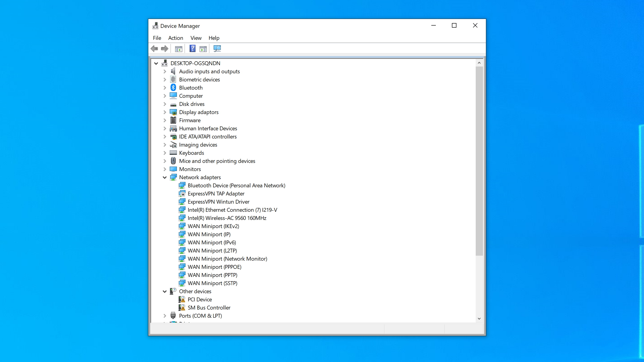
Task: Click the help icon in toolbar
Action: click(192, 49)
